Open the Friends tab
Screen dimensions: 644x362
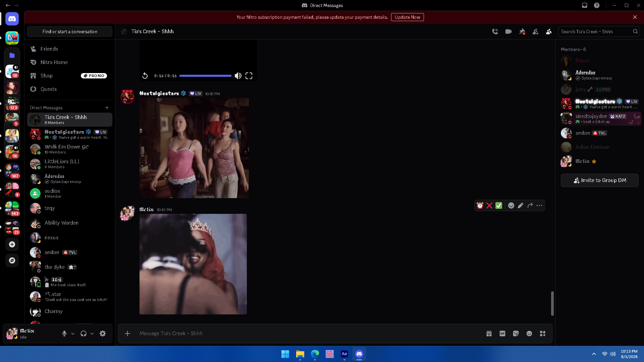[70, 49]
